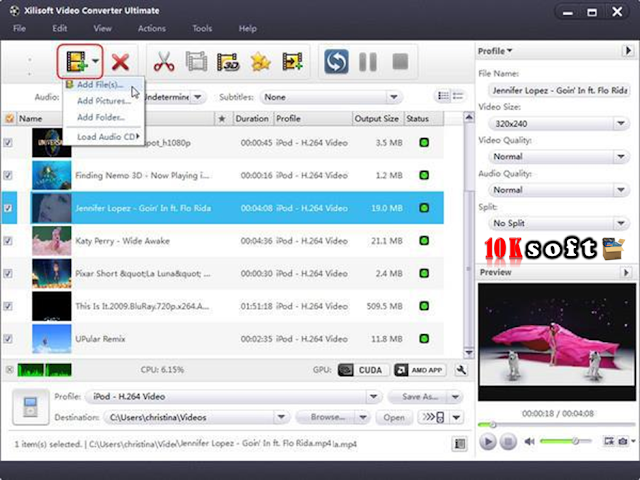Screen dimensions: 640x480
Task: Click the preview snapshot camera icon
Action: (x=623, y=441)
